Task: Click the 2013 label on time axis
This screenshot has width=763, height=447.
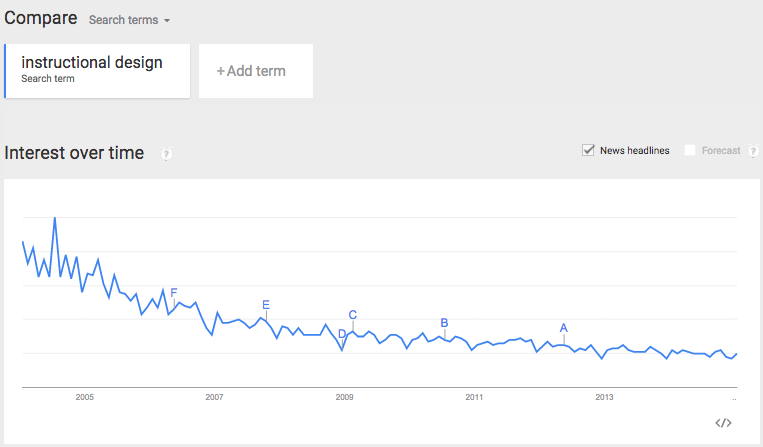Action: pyautogui.click(x=604, y=397)
